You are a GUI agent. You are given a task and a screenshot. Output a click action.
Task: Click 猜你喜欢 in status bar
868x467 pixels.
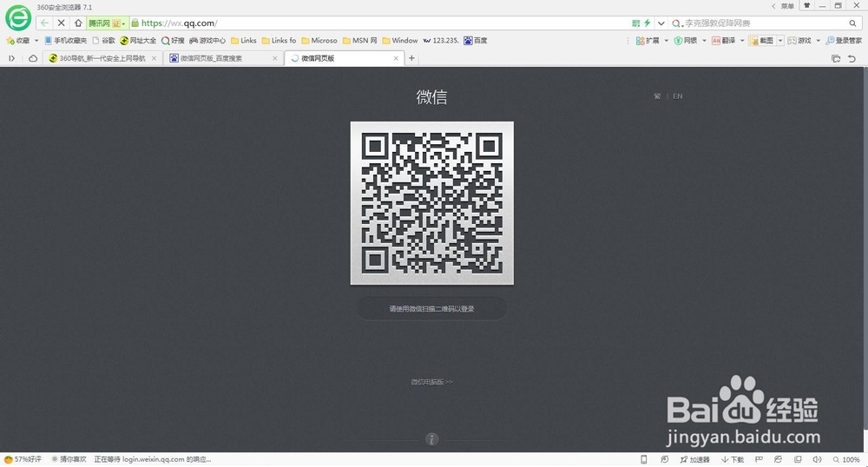point(69,459)
